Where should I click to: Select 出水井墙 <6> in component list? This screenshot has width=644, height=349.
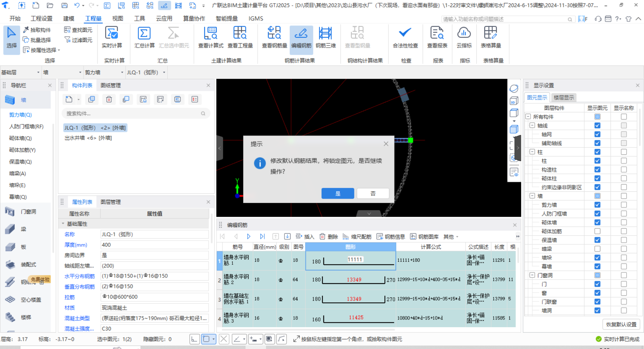(88, 138)
